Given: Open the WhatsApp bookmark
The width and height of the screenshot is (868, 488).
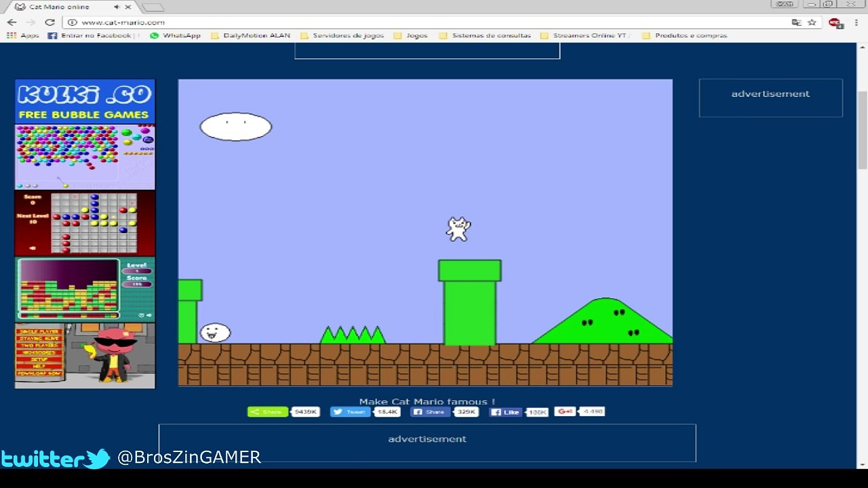Looking at the screenshot, I should click(x=175, y=35).
